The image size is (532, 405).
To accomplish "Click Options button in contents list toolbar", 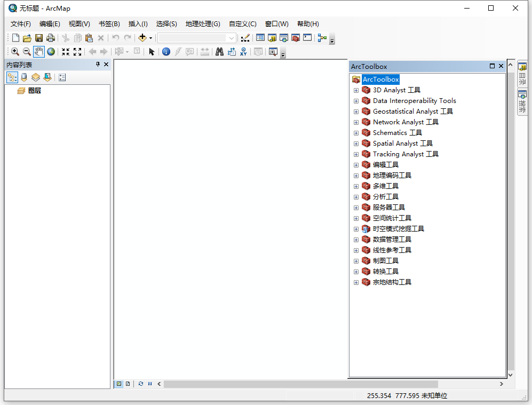I will click(62, 78).
